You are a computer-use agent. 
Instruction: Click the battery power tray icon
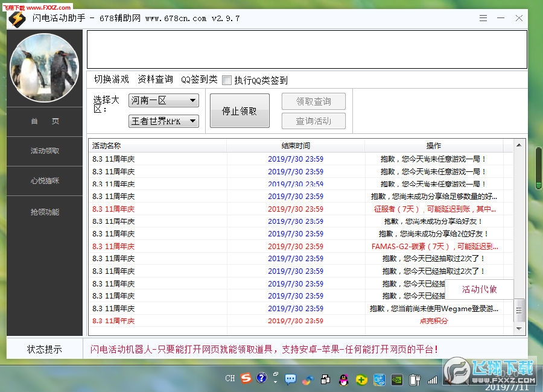point(414,380)
